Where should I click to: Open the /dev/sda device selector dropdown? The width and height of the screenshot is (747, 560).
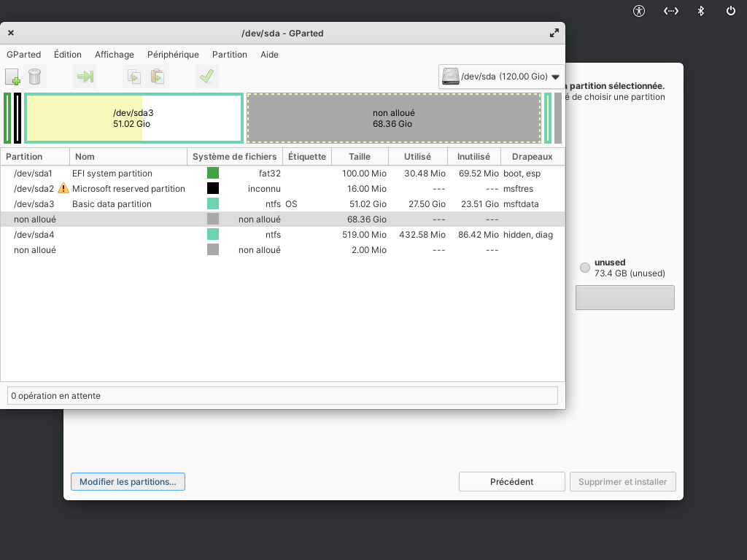[x=501, y=77]
